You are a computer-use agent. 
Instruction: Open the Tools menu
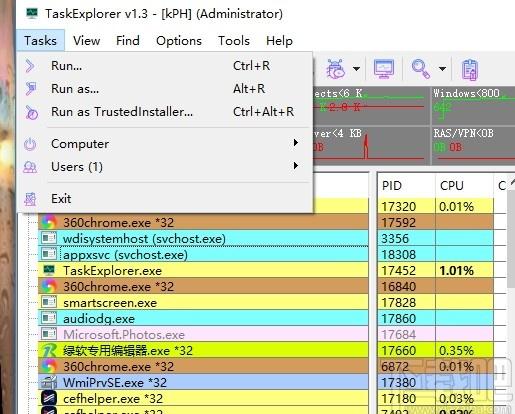(x=234, y=41)
